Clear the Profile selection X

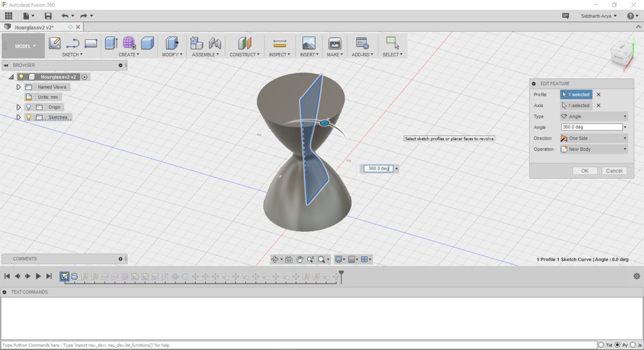point(598,95)
